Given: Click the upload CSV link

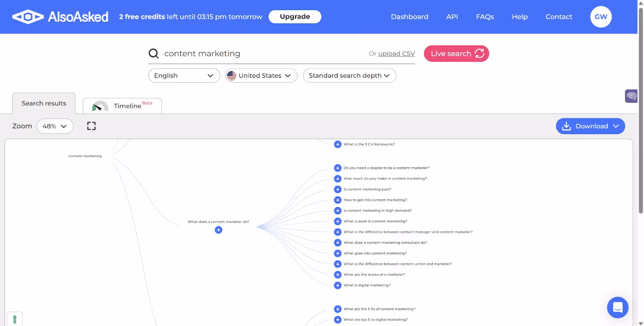Looking at the screenshot, I should (396, 54).
